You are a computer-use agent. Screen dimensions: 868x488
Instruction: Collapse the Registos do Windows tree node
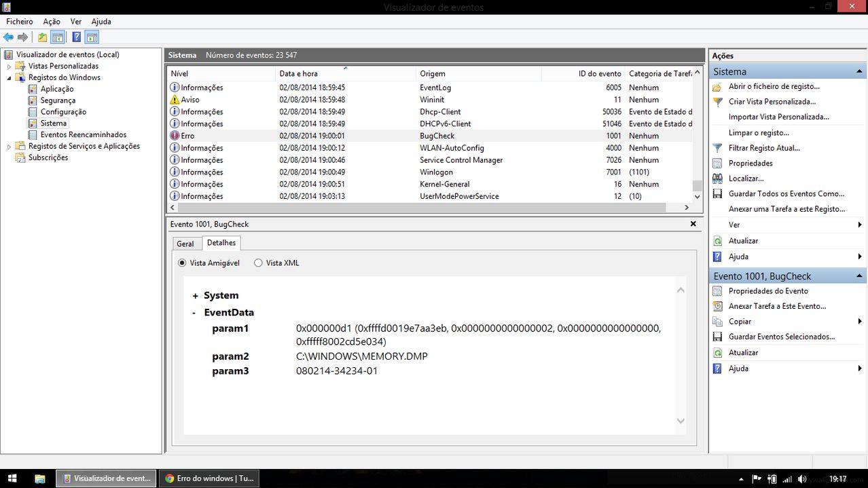(10, 78)
